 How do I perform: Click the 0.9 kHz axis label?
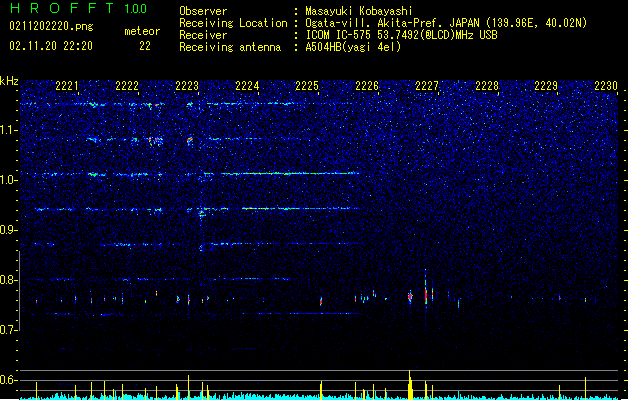(8, 230)
